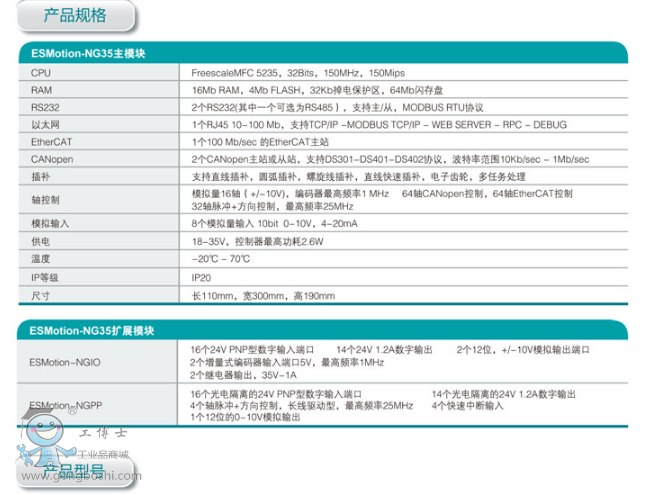Select the 长110mm dimensions value
The image size is (655, 495).
[263, 296]
